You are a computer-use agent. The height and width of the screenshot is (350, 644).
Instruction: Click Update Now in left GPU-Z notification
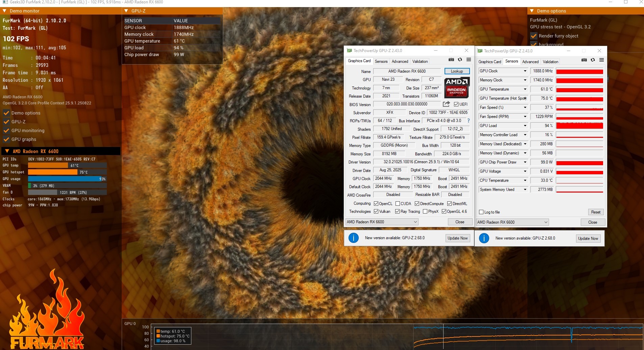click(x=457, y=238)
